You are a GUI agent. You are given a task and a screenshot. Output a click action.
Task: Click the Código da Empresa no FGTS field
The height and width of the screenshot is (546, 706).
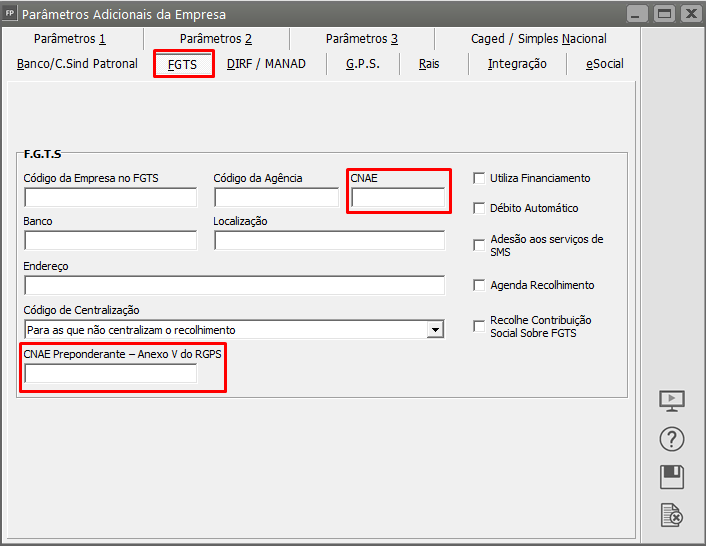(x=111, y=198)
